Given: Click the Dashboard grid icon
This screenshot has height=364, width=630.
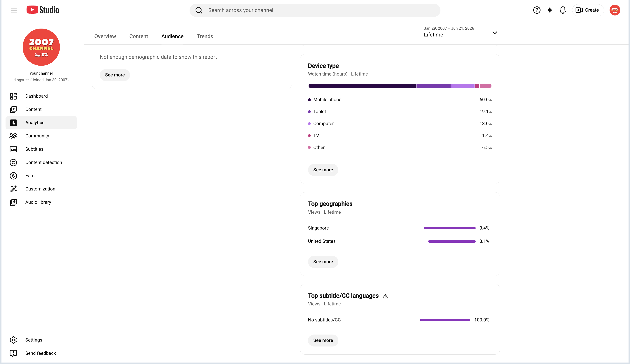Looking at the screenshot, I should (13, 96).
